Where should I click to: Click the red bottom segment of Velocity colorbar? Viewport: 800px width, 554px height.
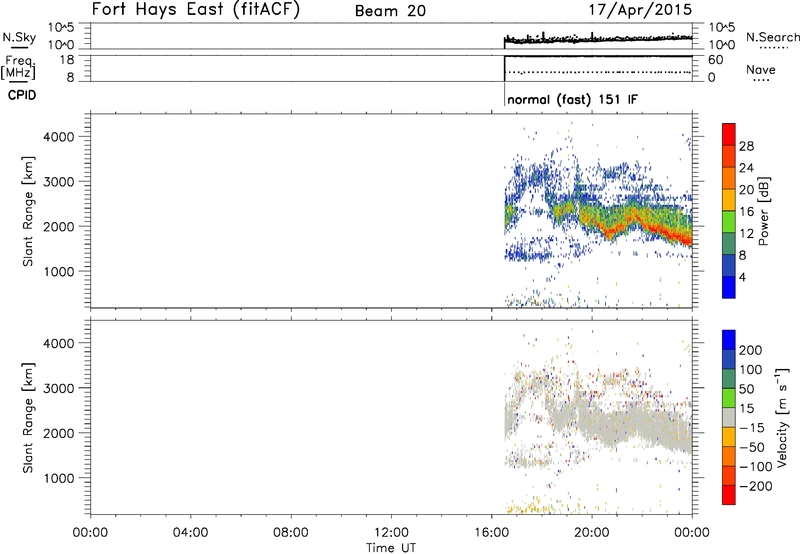tap(729, 495)
